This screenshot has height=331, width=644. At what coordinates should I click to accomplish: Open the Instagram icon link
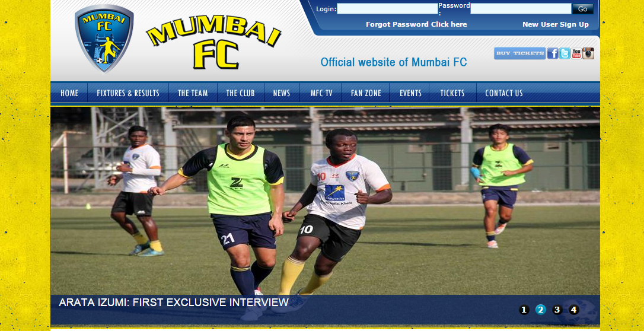[588, 53]
